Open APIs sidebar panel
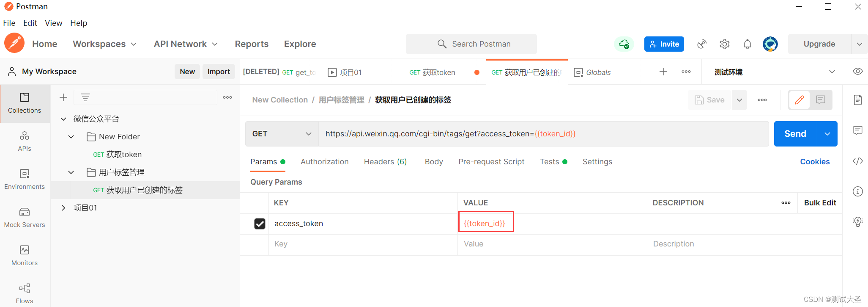The height and width of the screenshot is (307, 868). (25, 141)
